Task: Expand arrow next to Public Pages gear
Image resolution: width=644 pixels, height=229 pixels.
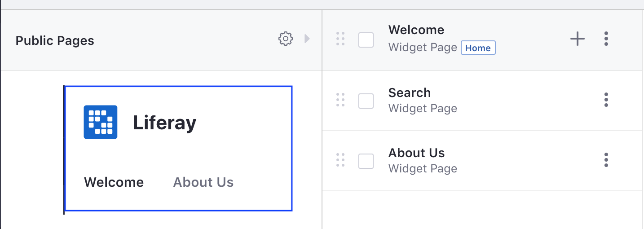Action: click(x=307, y=39)
